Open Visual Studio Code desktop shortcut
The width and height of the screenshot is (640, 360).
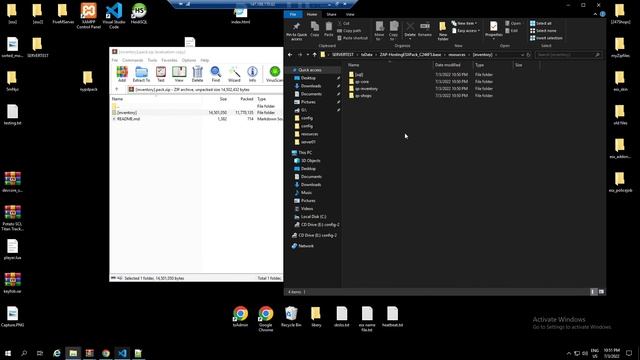click(114, 16)
